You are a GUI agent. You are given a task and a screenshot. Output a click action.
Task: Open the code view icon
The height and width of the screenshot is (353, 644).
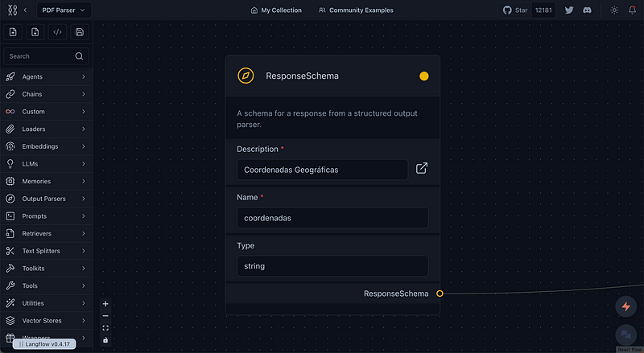click(x=57, y=32)
